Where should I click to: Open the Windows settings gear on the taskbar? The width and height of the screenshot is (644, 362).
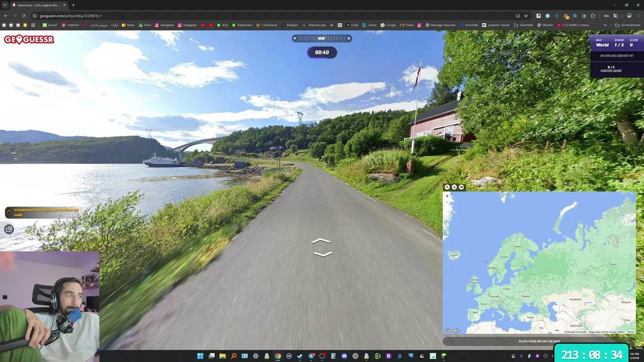coord(256,356)
